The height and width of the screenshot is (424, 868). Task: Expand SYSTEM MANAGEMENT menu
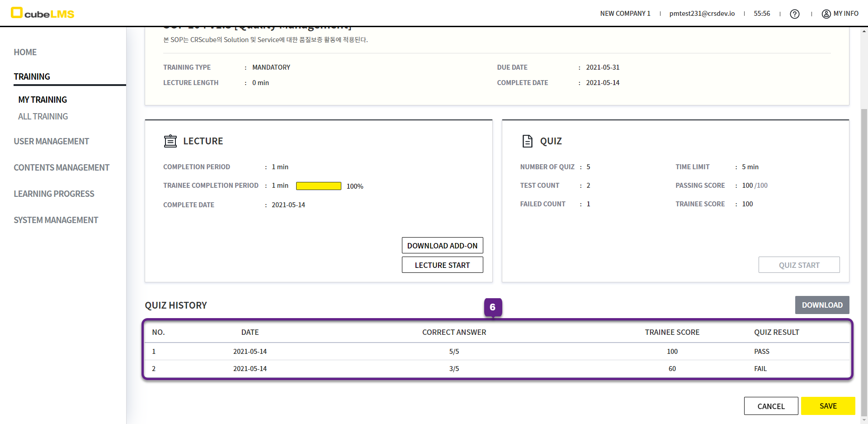click(x=56, y=220)
